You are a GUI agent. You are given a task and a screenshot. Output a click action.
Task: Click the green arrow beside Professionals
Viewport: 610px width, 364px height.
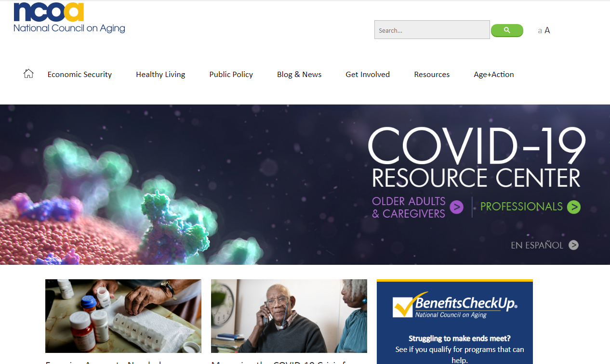point(573,207)
